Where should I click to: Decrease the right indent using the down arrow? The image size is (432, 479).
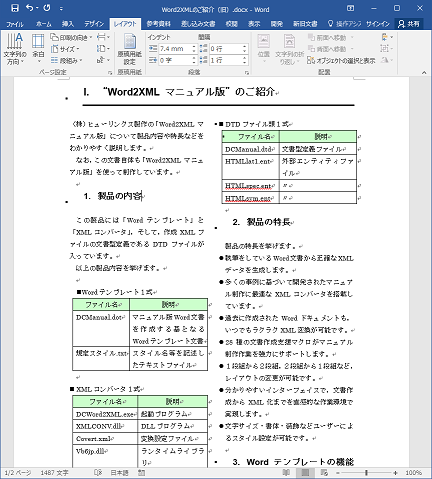(x=194, y=62)
